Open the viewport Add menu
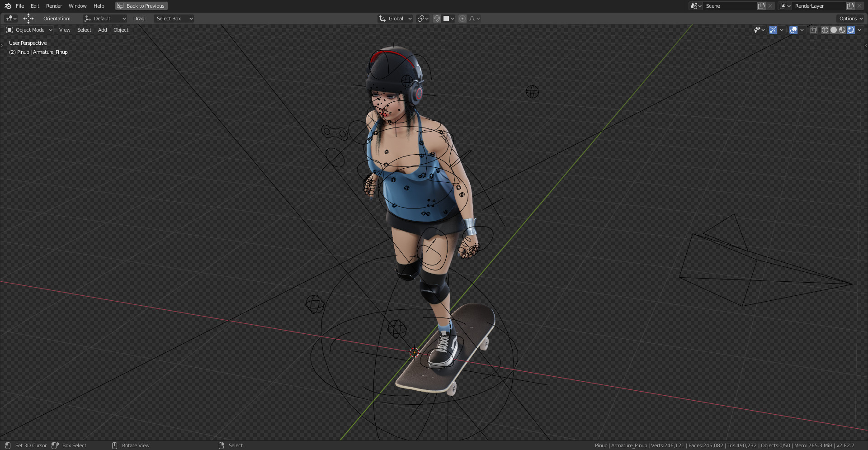 [x=103, y=30]
